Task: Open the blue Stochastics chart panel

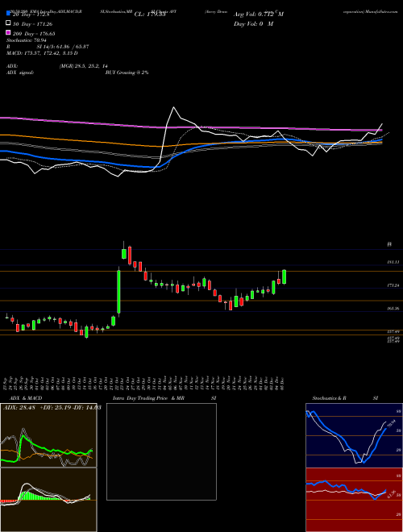Action: 354,435
